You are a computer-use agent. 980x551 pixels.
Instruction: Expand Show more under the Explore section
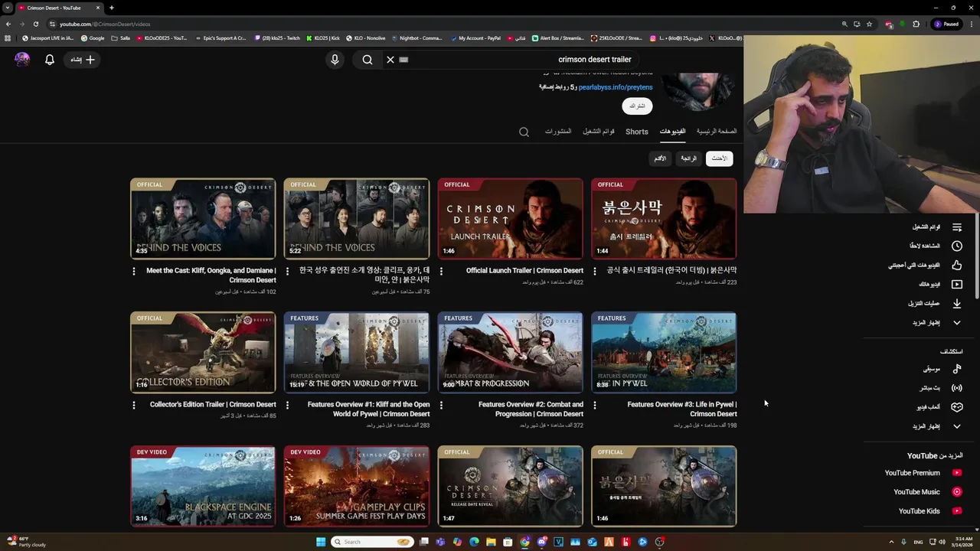tap(936, 426)
